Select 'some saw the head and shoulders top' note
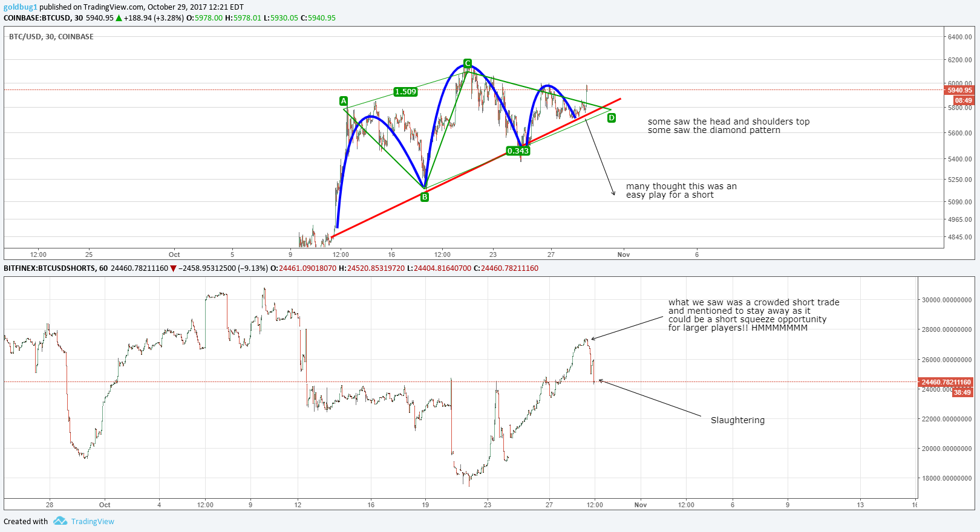The image size is (980, 532). [728, 122]
